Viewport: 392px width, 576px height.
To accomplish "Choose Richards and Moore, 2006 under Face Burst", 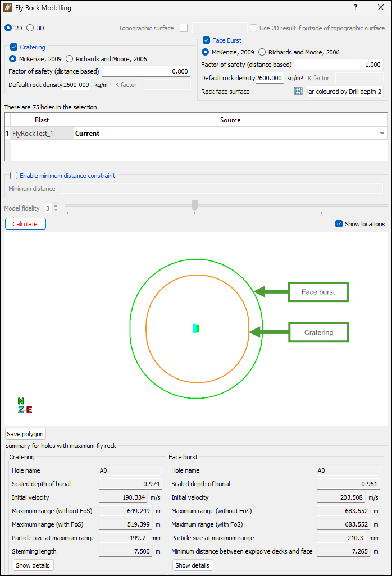I will click(262, 52).
